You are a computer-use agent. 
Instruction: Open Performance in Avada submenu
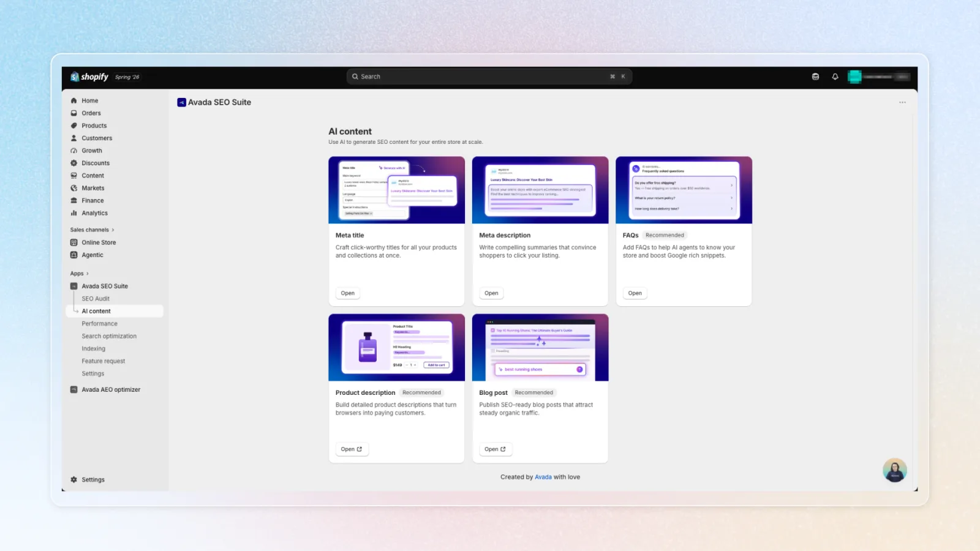pyautogui.click(x=99, y=324)
